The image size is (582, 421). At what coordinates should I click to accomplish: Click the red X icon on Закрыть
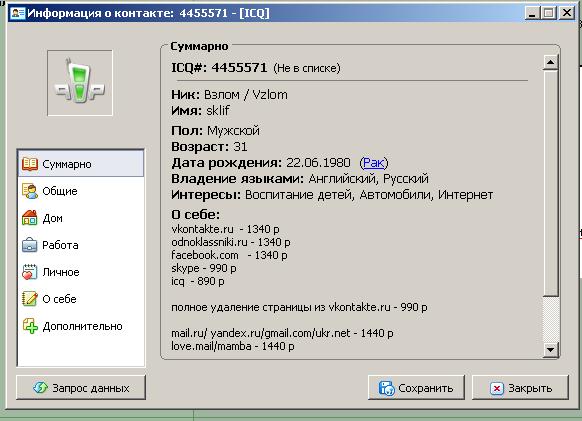(x=497, y=388)
